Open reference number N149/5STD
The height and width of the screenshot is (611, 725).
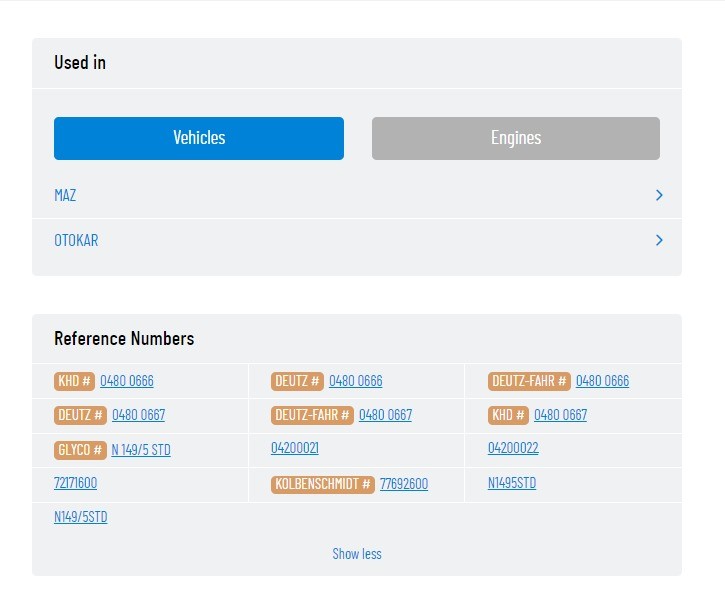click(x=81, y=517)
